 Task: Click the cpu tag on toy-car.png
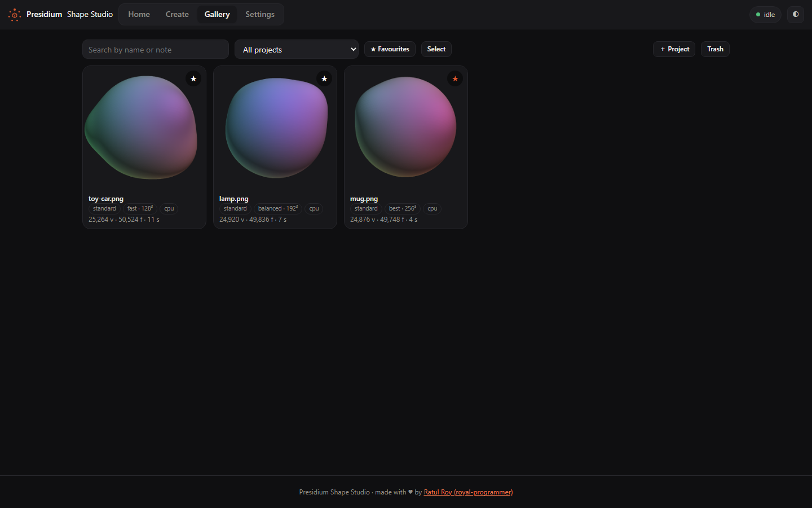pos(169,209)
